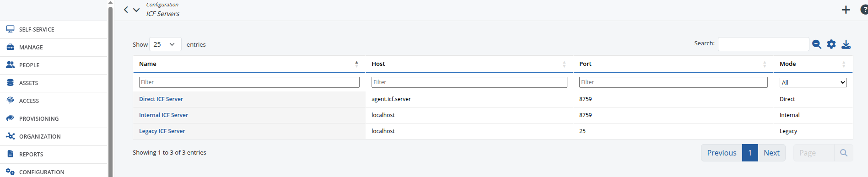Click port 8759 of Direct ICF Server
Viewport: 868px width, 177px height.
point(585,99)
